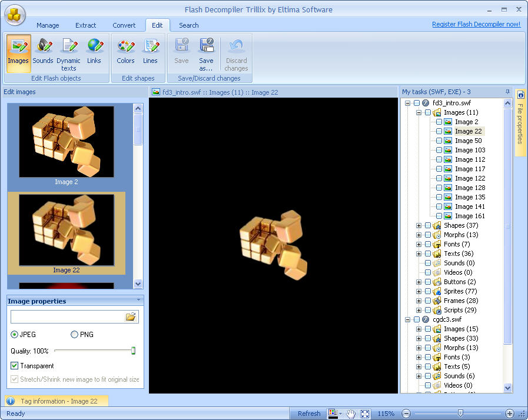This screenshot has height=420, width=528.
Task: Open the Sounds edit tool
Action: 43,53
